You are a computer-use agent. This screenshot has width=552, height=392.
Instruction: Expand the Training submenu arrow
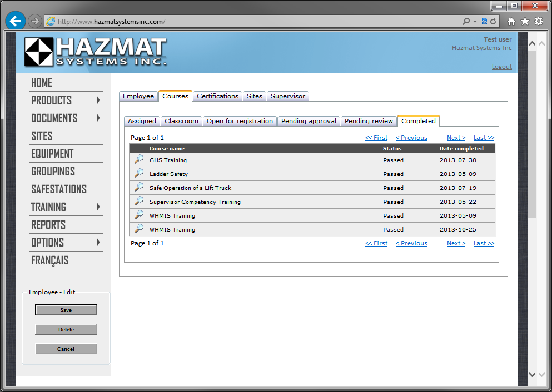point(98,207)
